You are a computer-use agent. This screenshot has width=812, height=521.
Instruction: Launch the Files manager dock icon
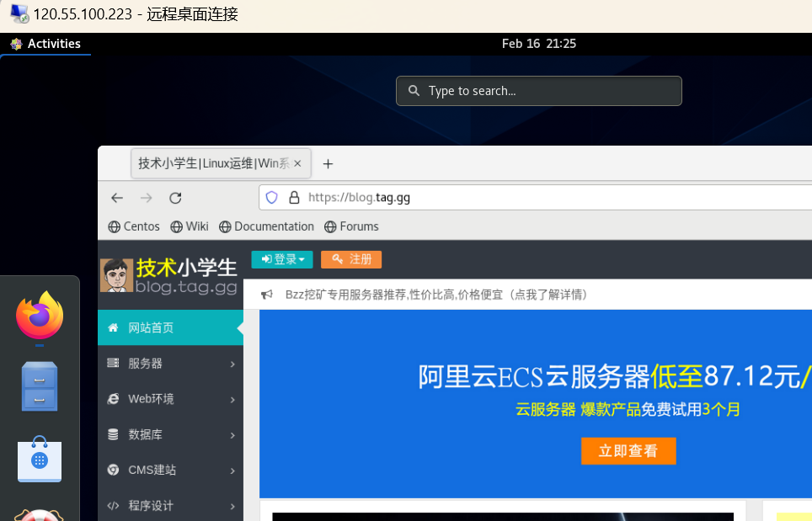40,386
